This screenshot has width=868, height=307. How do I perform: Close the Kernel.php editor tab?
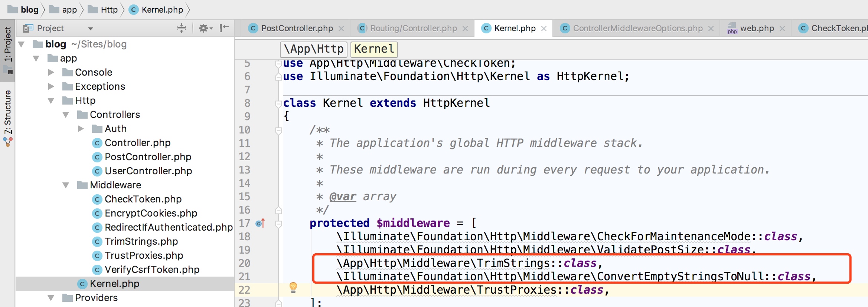tap(544, 29)
